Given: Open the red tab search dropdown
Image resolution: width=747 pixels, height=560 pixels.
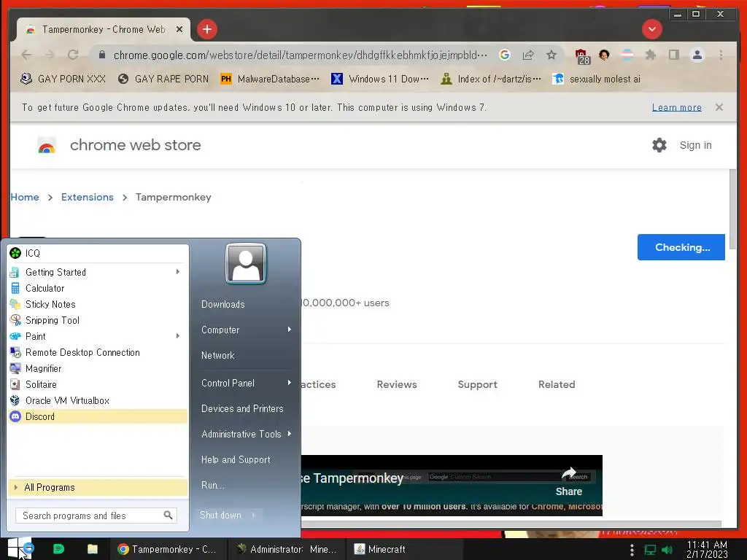Looking at the screenshot, I should point(651,29).
